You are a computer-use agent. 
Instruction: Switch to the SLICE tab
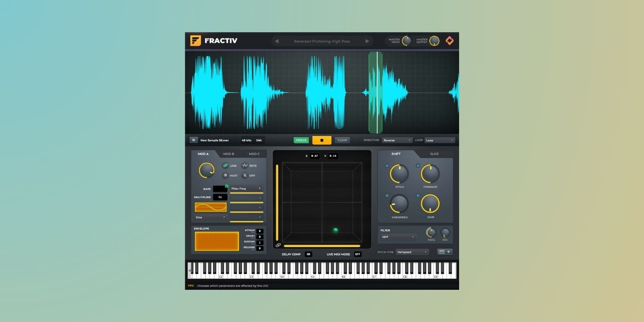pyautogui.click(x=434, y=154)
